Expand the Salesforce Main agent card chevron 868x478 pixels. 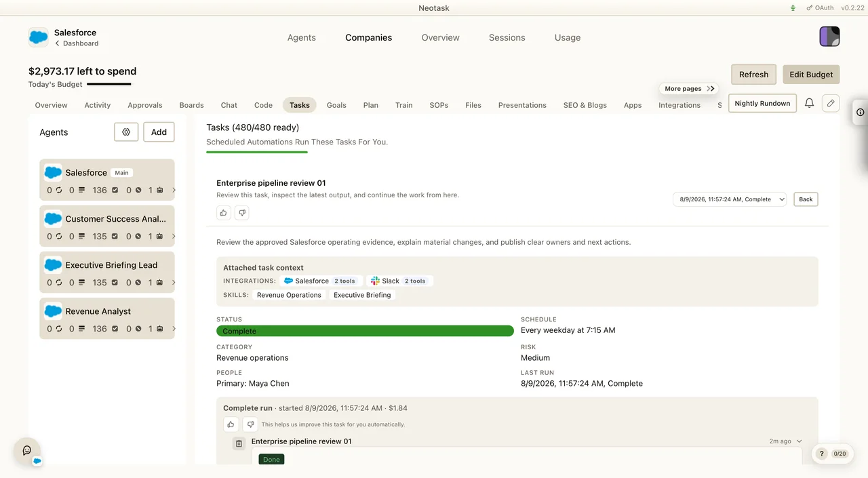coord(174,191)
